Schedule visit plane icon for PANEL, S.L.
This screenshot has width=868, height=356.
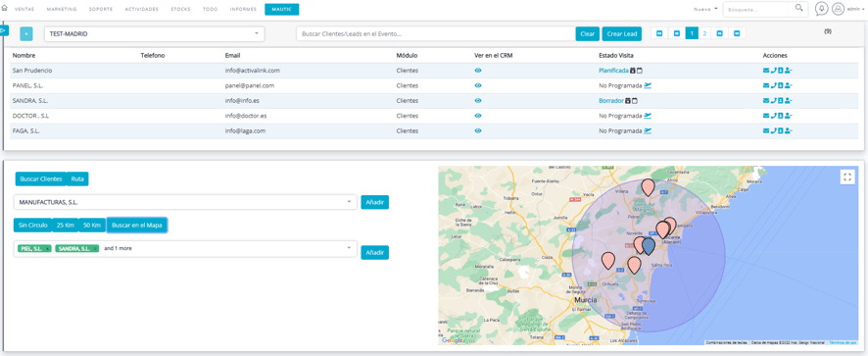pos(648,85)
